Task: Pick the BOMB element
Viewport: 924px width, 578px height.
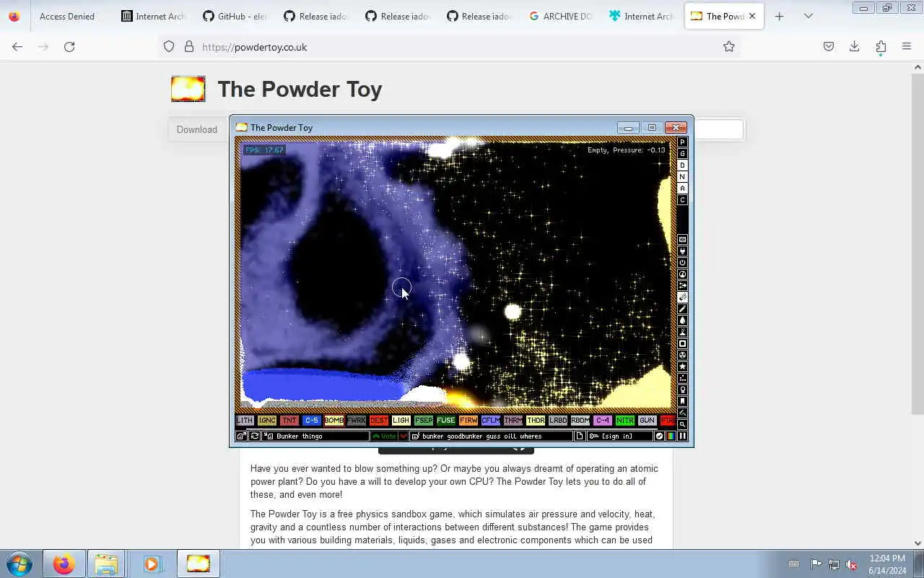Action: pos(334,420)
